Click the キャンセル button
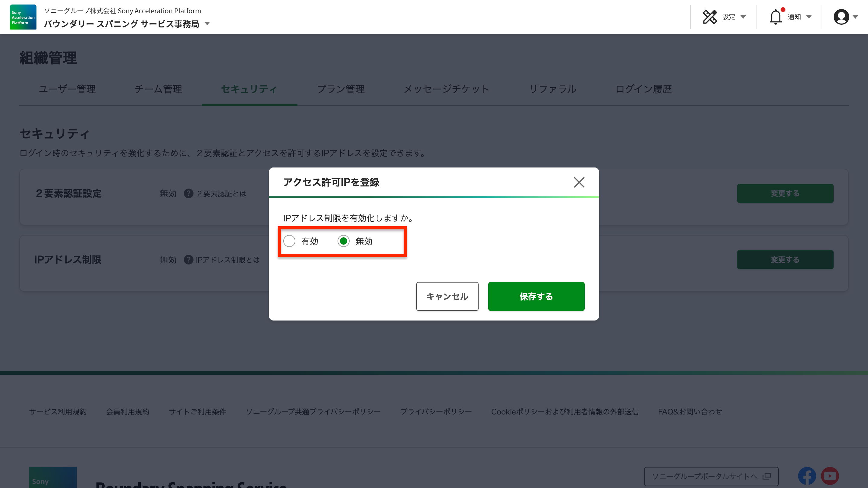Viewport: 868px width, 488px height. [447, 297]
